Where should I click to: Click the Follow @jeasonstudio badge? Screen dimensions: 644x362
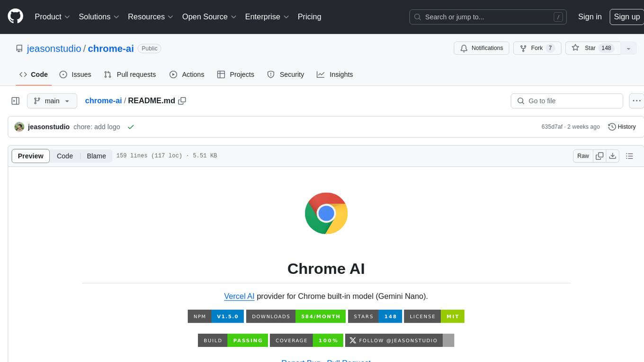pyautogui.click(x=400, y=340)
